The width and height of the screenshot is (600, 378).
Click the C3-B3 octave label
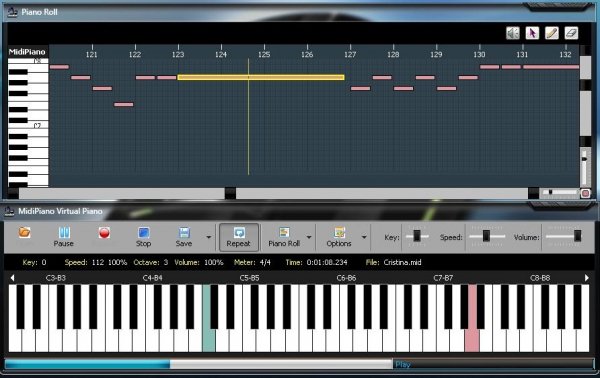tap(55, 278)
